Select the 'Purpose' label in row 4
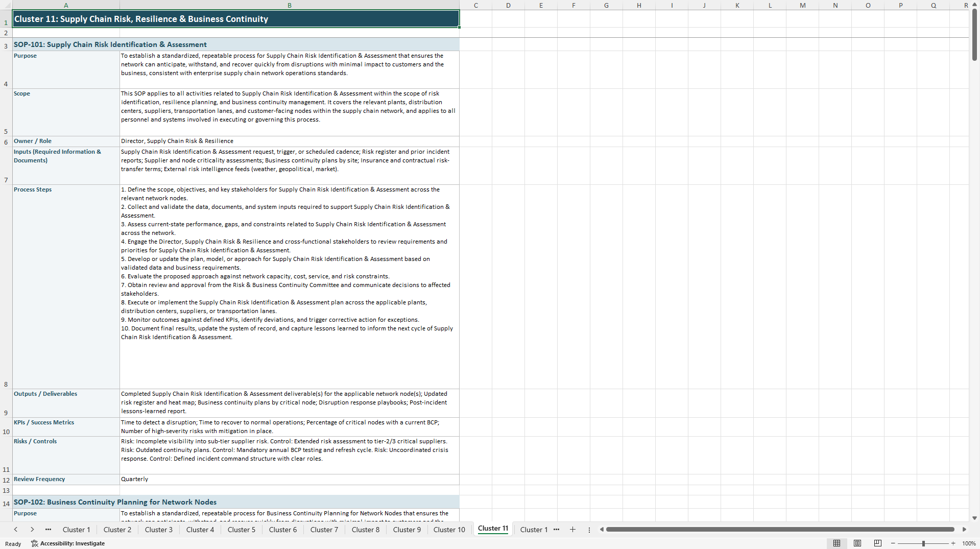The height and width of the screenshot is (549, 980). pos(66,70)
